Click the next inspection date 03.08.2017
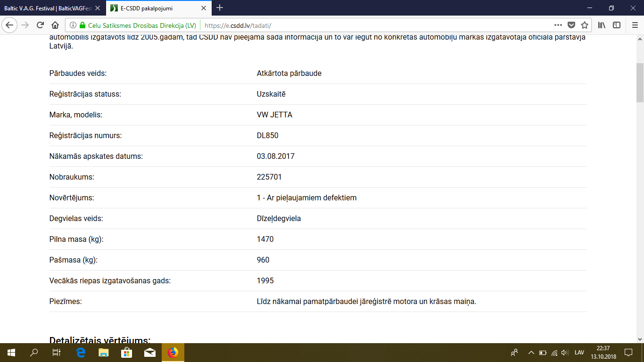This screenshot has width=644, height=362. coord(276,156)
